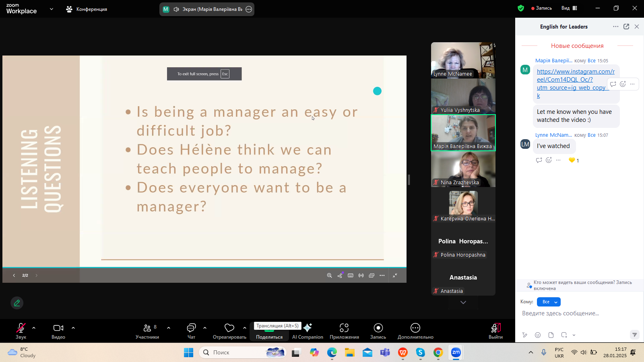Unmute microphone with Звук button
This screenshot has width=644, height=362.
[x=21, y=331]
